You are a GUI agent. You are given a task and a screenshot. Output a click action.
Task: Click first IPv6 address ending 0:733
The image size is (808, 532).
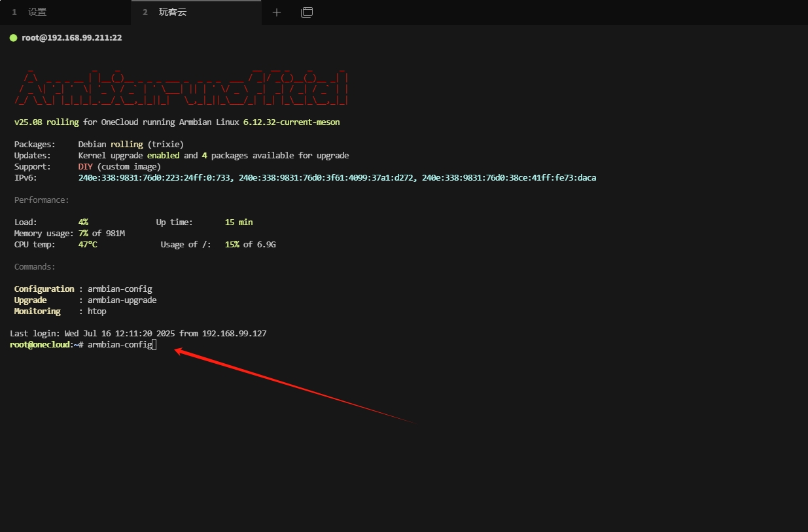tap(154, 177)
